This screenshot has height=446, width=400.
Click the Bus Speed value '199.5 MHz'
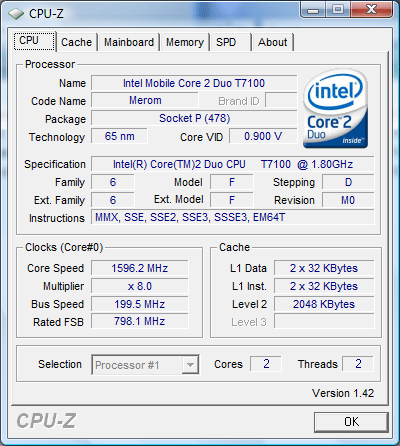140,304
